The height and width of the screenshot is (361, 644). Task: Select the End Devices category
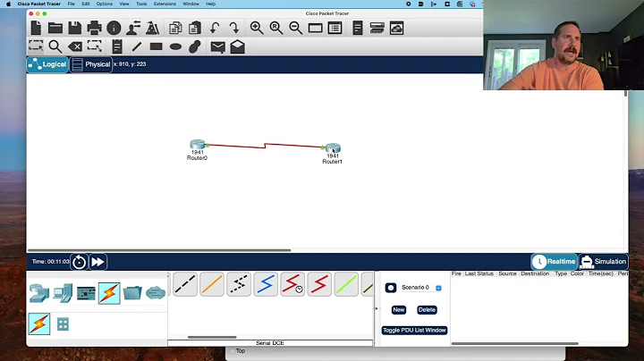[63, 293]
